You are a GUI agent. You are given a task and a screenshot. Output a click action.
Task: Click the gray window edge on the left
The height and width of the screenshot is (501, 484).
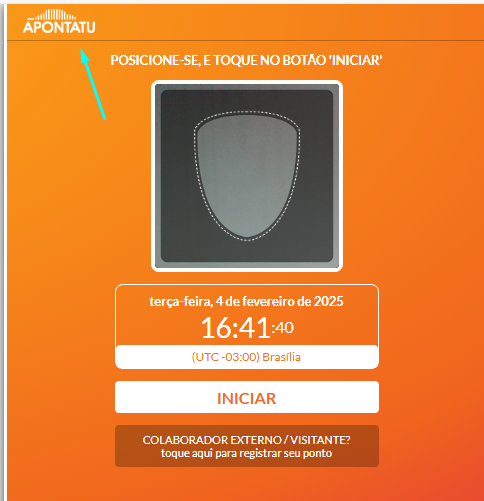[x=3, y=250]
